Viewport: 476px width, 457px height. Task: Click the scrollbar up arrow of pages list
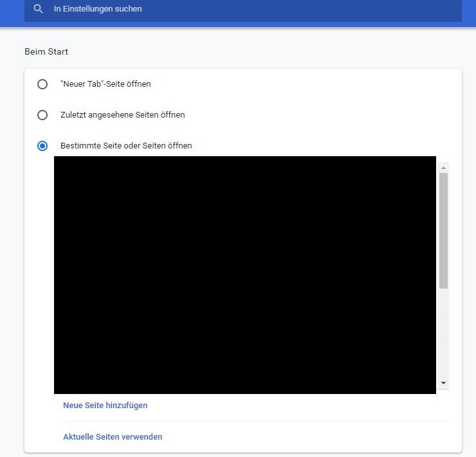444,168
